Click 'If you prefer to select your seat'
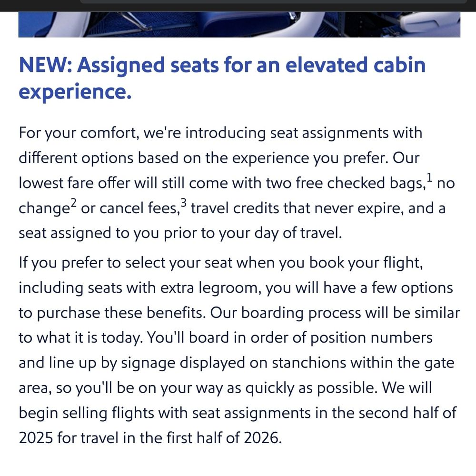The width and height of the screenshot is (476, 476). 125,263
